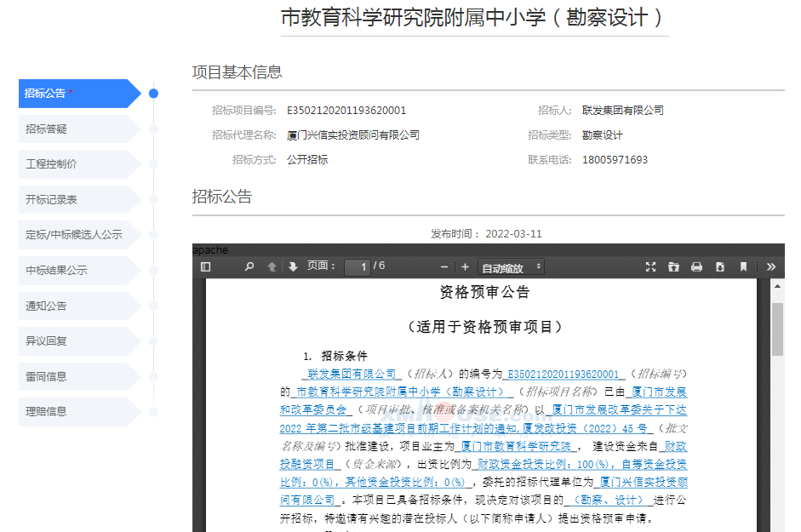
Task: Open the 自动缩放 zoom dropdown
Action: pos(511,267)
